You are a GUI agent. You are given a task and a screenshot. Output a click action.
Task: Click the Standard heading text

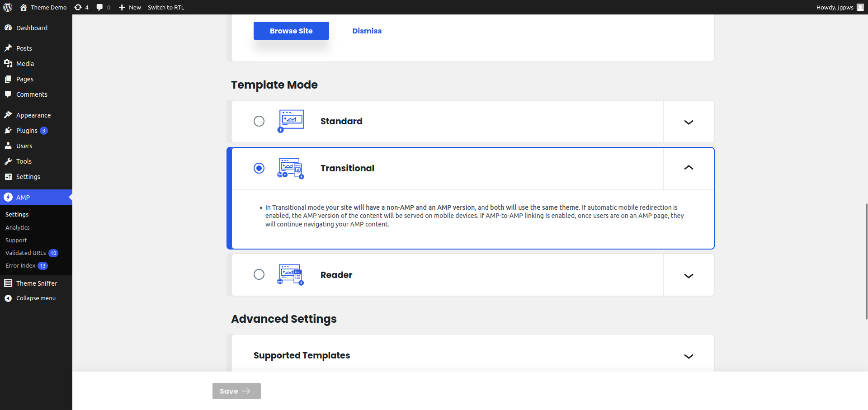click(x=341, y=121)
